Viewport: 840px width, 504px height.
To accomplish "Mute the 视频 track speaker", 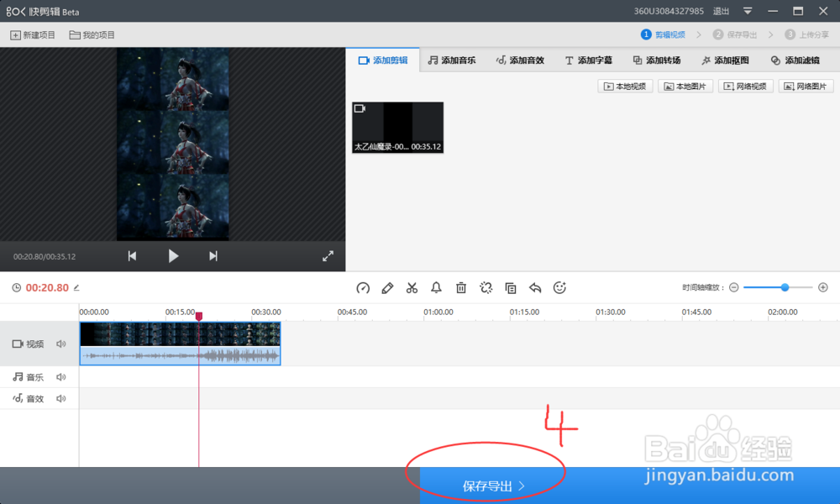I will click(x=61, y=344).
